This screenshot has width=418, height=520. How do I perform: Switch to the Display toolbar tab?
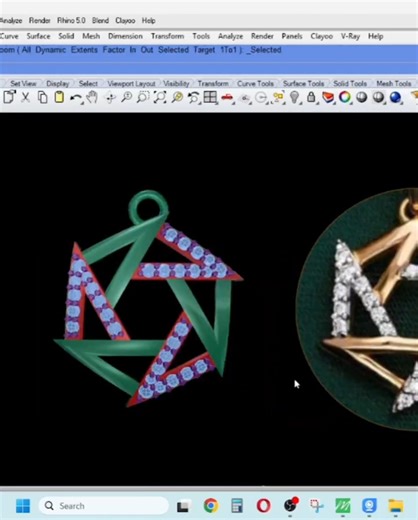click(x=58, y=83)
